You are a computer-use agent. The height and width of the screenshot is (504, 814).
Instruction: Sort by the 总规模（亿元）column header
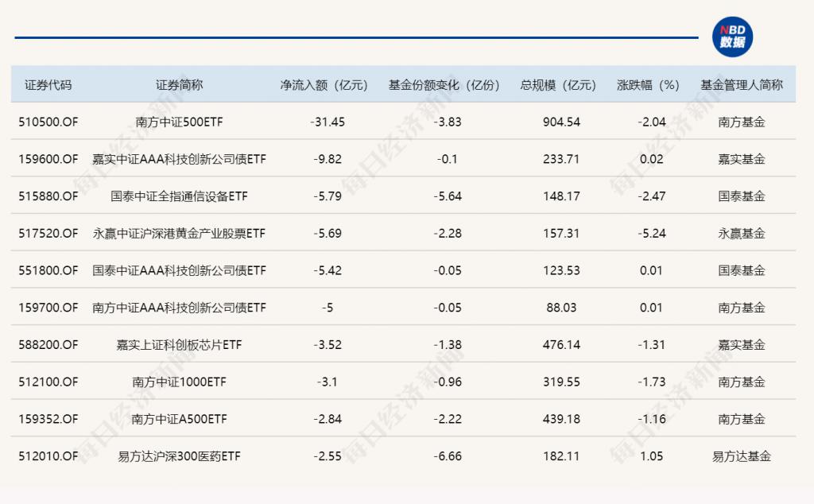pos(558,85)
